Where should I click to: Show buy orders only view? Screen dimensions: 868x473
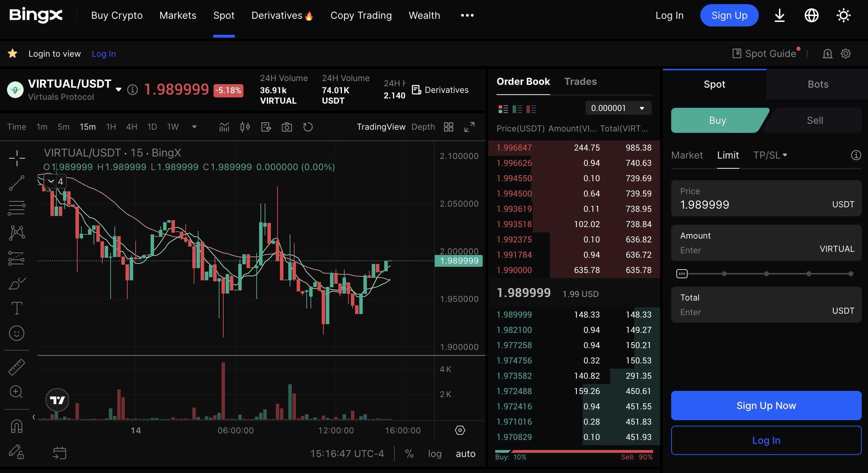click(517, 109)
